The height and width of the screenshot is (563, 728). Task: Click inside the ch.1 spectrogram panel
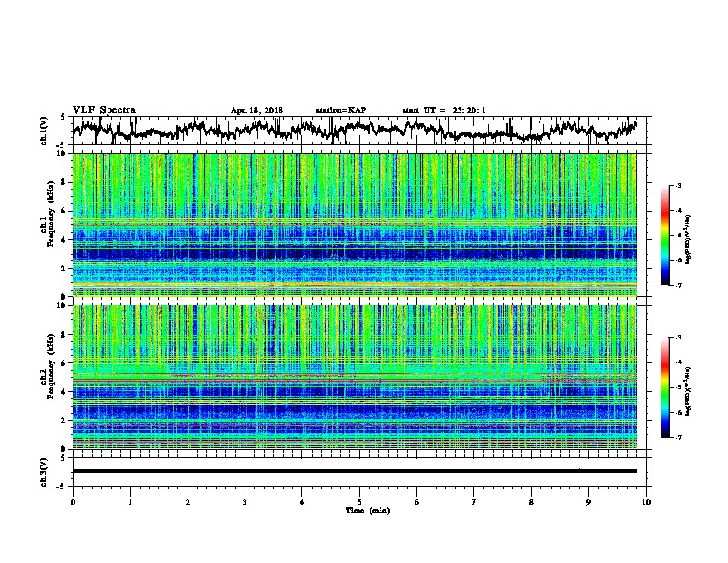pyautogui.click(x=354, y=224)
